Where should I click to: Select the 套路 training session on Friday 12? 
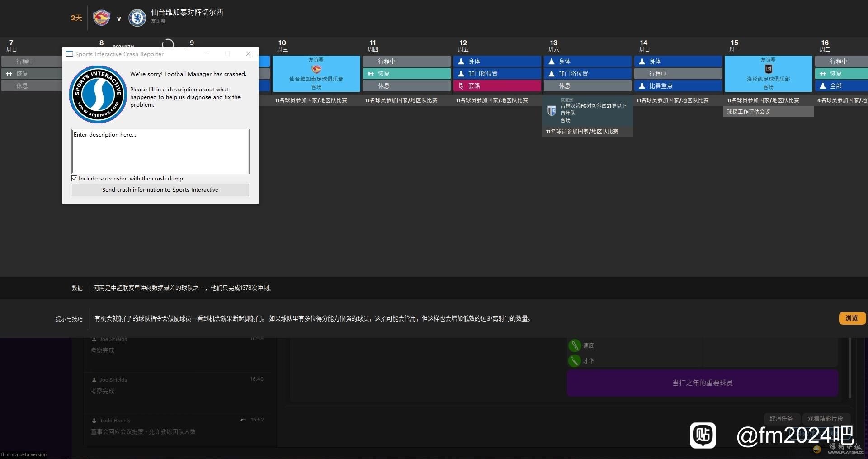click(x=497, y=86)
